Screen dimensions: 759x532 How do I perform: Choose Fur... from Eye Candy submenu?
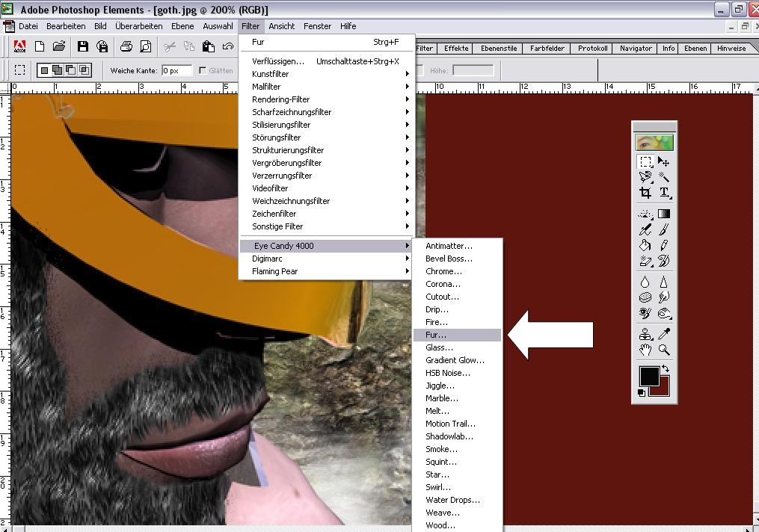point(457,335)
